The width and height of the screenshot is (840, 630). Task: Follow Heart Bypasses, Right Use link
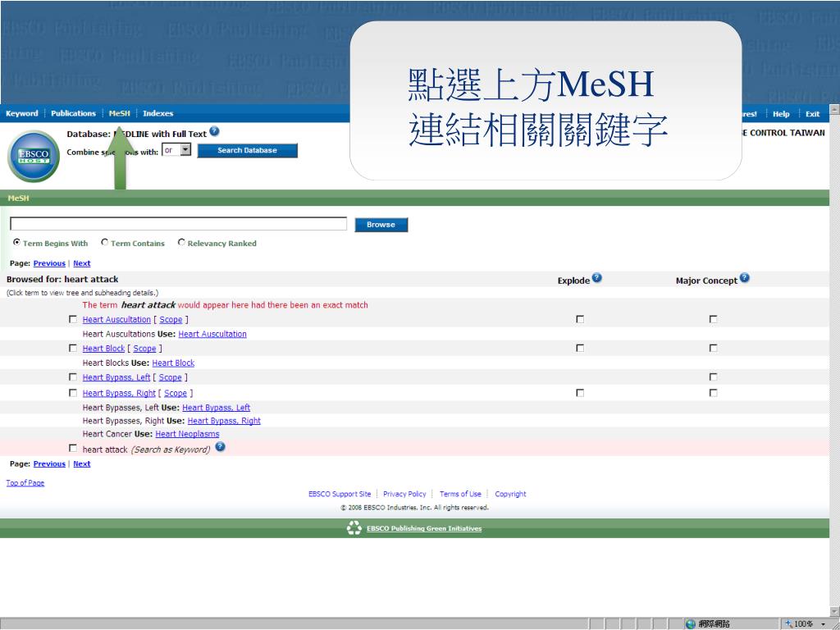[224, 421]
